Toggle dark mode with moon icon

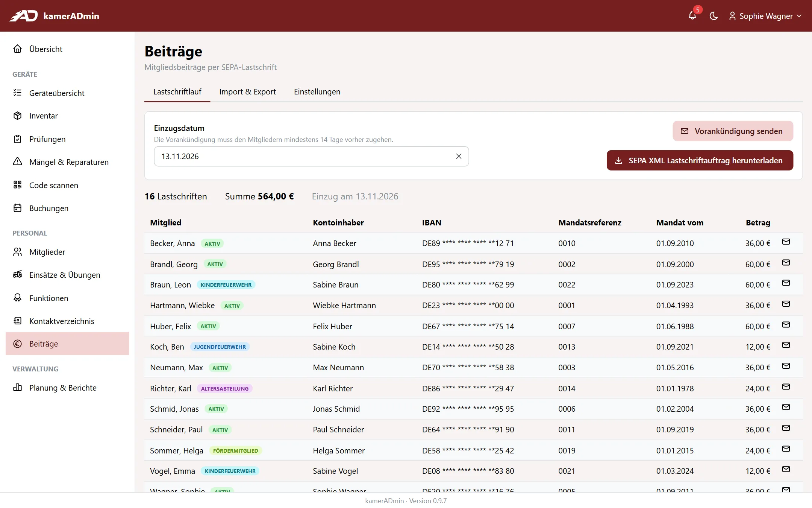714,16
